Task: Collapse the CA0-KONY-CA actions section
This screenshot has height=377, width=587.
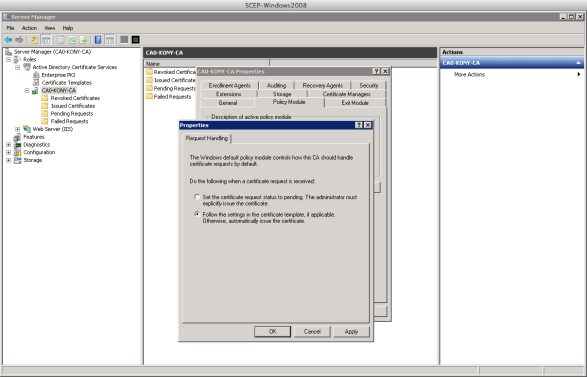Action: [578, 63]
